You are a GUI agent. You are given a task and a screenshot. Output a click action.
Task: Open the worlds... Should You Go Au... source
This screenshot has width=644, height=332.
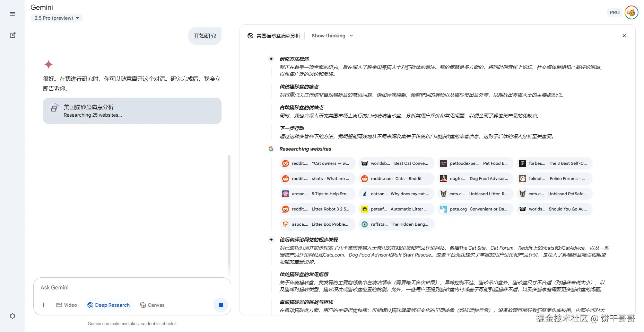coord(554,209)
